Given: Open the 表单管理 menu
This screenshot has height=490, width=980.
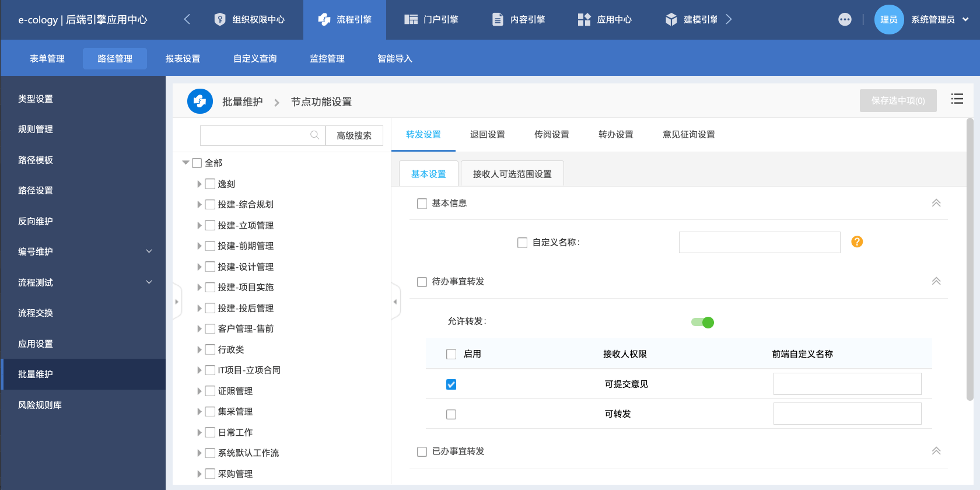Looking at the screenshot, I should [x=47, y=59].
